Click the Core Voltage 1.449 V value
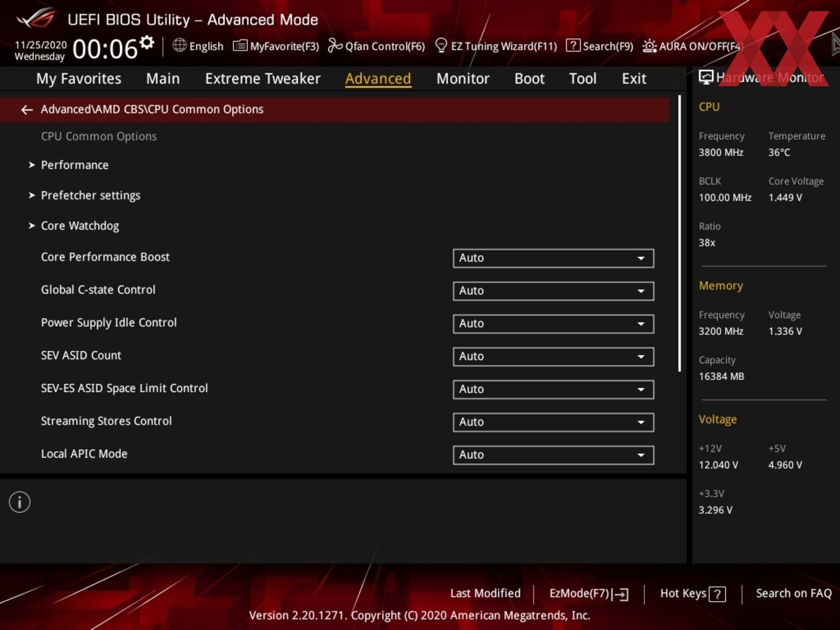Screen dimensions: 840x630 [785, 198]
